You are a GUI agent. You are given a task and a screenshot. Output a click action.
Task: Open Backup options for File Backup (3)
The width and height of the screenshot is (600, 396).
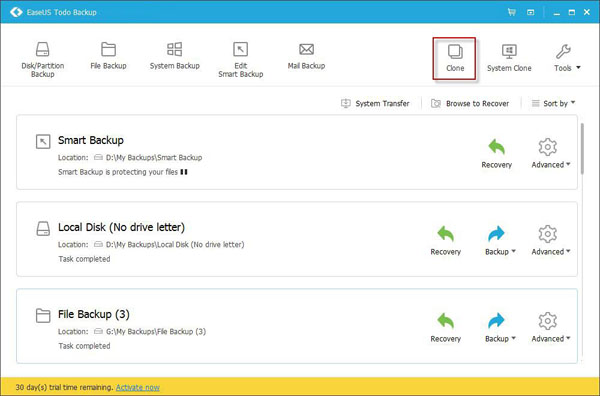500,327
